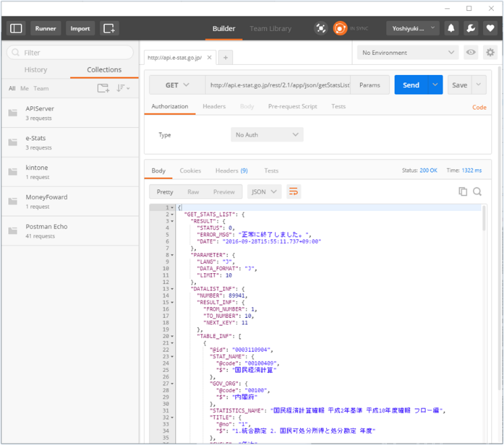The width and height of the screenshot is (504, 445).
Task: Click the interceptor satellite icon
Action: click(x=320, y=28)
